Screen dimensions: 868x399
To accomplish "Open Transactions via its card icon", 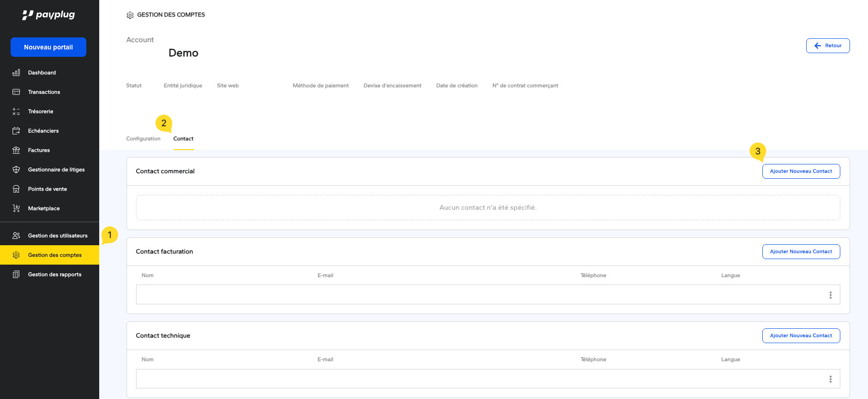I will click(x=16, y=92).
